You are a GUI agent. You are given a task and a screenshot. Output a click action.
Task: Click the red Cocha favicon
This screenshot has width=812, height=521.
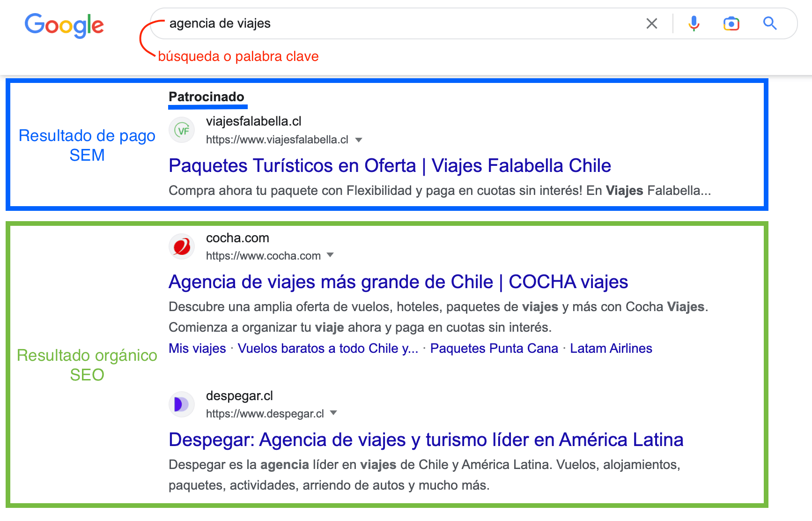pyautogui.click(x=182, y=246)
